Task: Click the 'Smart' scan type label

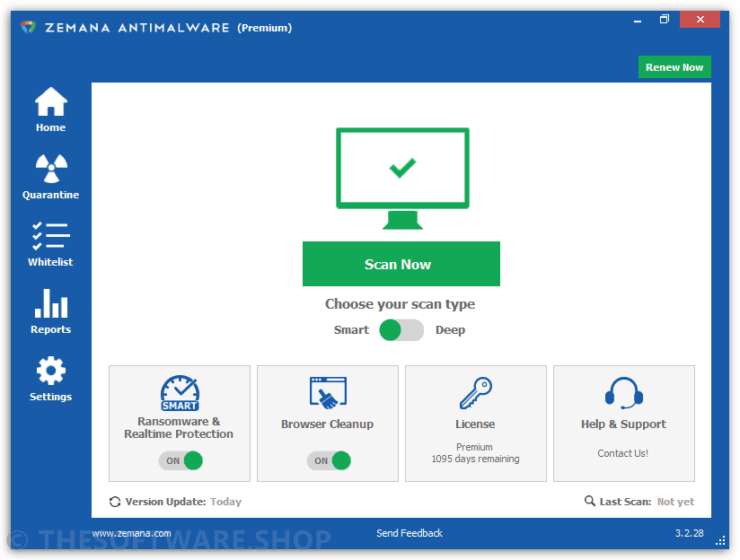Action: [x=351, y=329]
